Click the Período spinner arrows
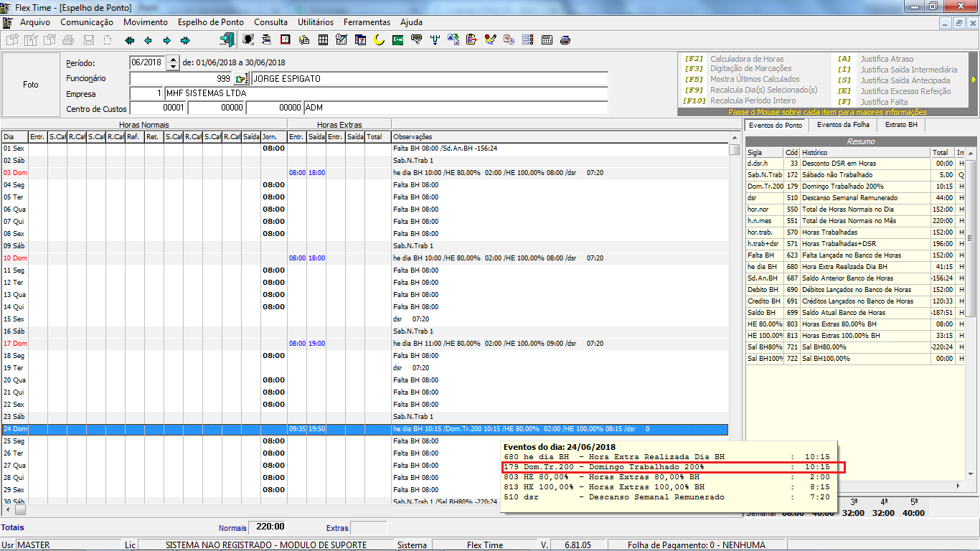The image size is (980, 551). point(172,63)
